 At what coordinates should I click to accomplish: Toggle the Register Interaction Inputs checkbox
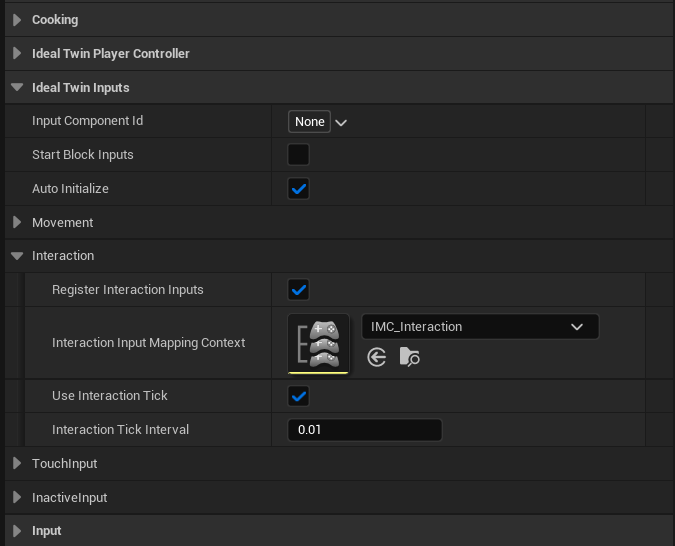click(298, 290)
